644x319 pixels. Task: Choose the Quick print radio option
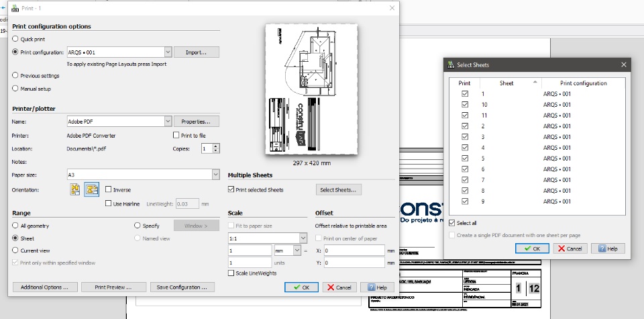tap(15, 39)
